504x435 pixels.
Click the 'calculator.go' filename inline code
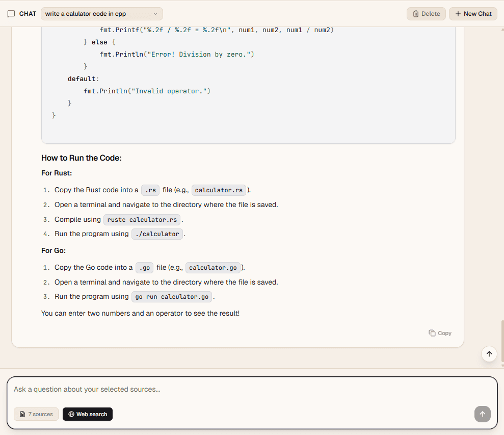(x=213, y=268)
